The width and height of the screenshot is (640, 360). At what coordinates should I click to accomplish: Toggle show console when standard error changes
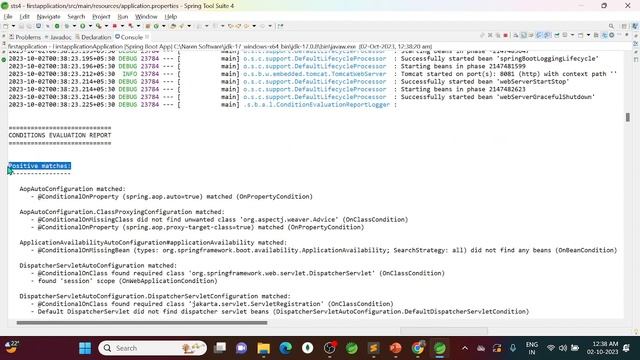pyautogui.click(x=547, y=35)
